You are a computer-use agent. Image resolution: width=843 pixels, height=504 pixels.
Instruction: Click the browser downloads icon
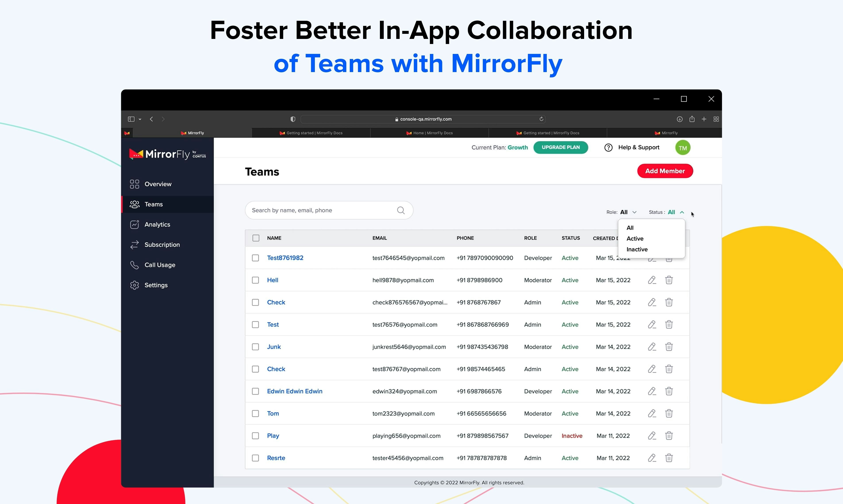click(679, 119)
